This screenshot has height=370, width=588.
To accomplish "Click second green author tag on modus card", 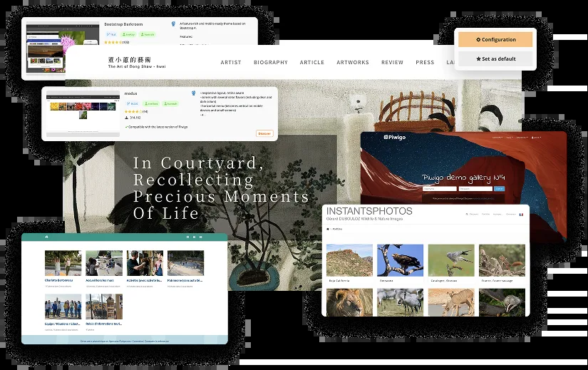I will 170,103.
